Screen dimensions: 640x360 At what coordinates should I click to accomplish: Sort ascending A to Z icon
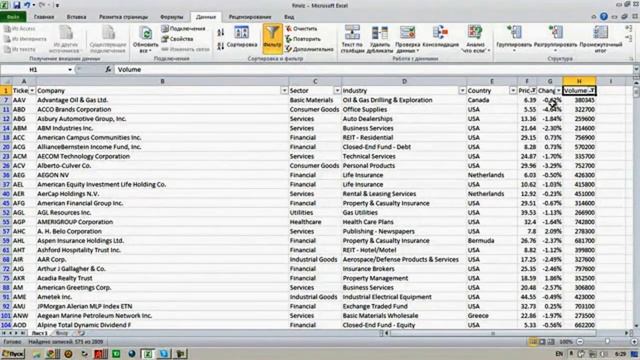[220, 32]
